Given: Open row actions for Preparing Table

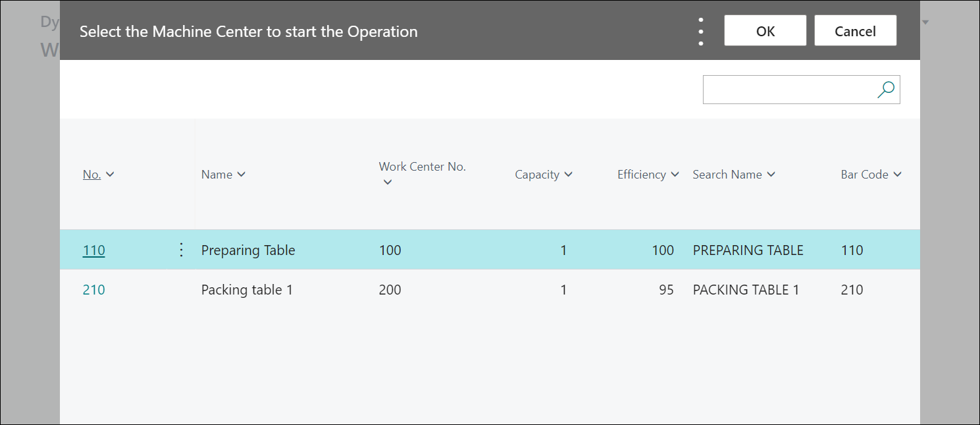Looking at the screenshot, I should coord(181,250).
